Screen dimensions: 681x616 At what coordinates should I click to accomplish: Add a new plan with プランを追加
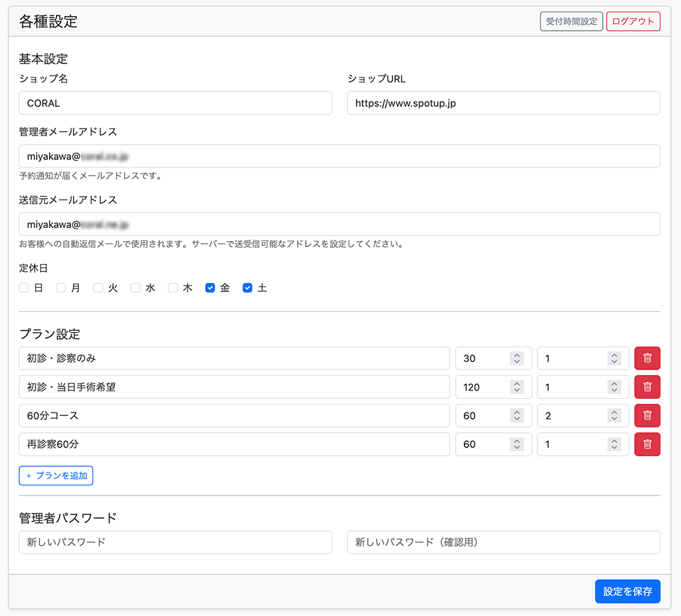coord(56,476)
